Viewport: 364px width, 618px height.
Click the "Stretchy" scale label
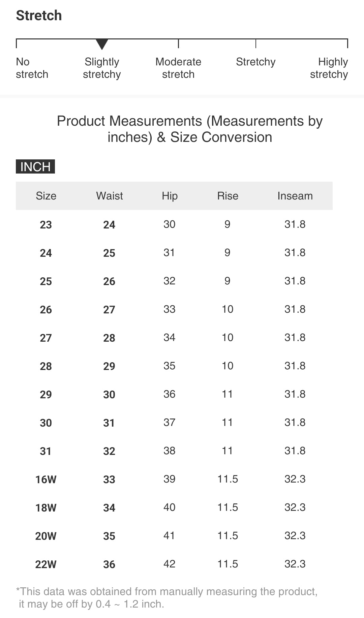[x=255, y=62]
